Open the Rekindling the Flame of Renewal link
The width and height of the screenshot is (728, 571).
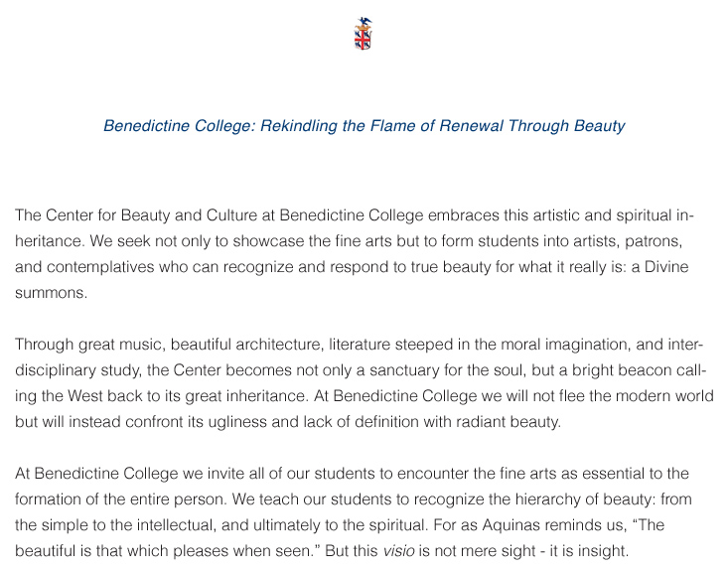click(x=364, y=126)
